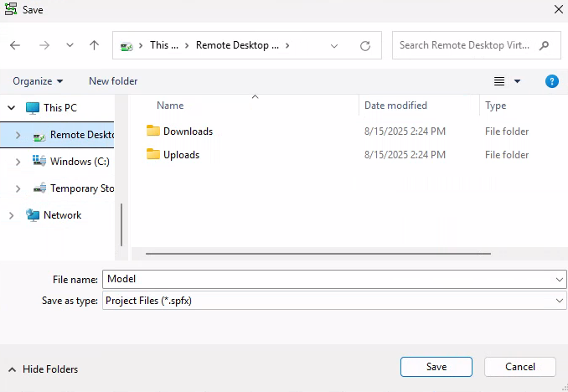Click the Refresh button in address bar
Viewport: 568px width, 392px height.
coord(364,45)
